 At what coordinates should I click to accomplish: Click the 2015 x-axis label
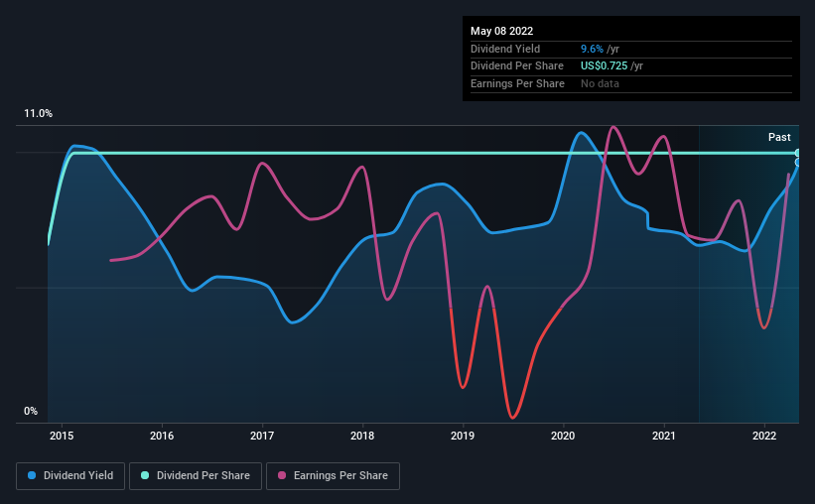click(62, 436)
